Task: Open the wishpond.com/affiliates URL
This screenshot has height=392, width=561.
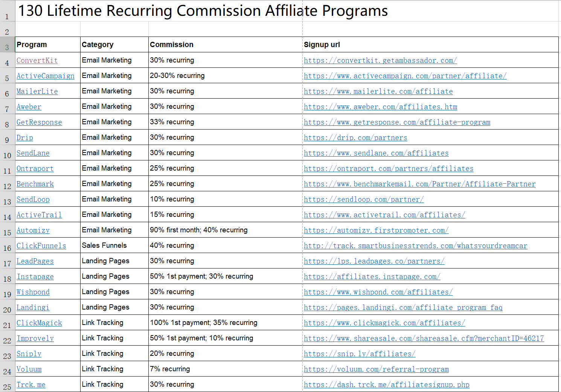Action: [378, 292]
